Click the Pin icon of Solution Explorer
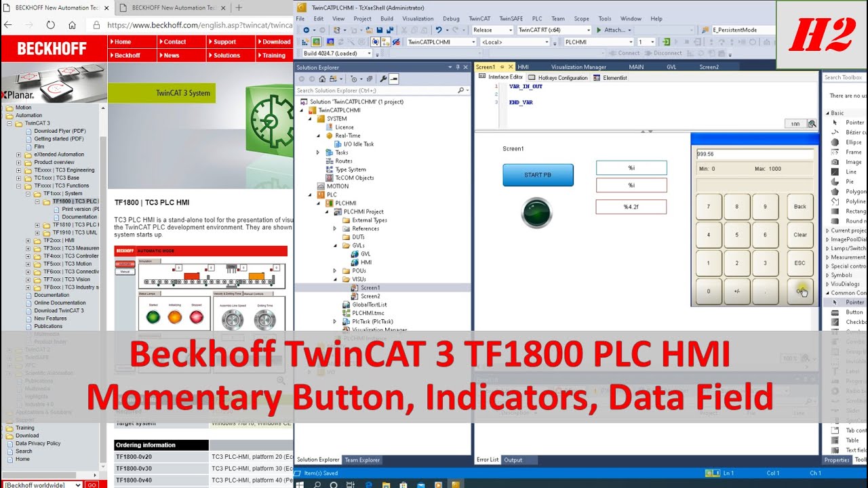This screenshot has height=488, width=868. [x=458, y=67]
